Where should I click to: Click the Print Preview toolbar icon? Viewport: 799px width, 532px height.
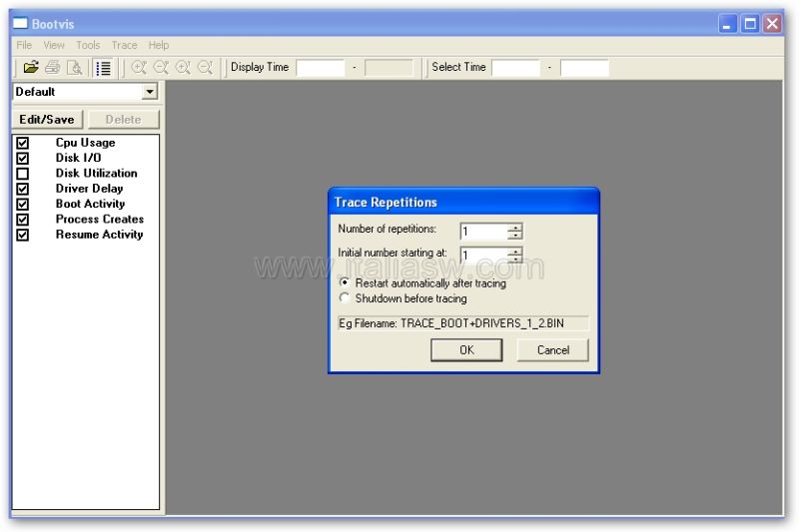(75, 67)
